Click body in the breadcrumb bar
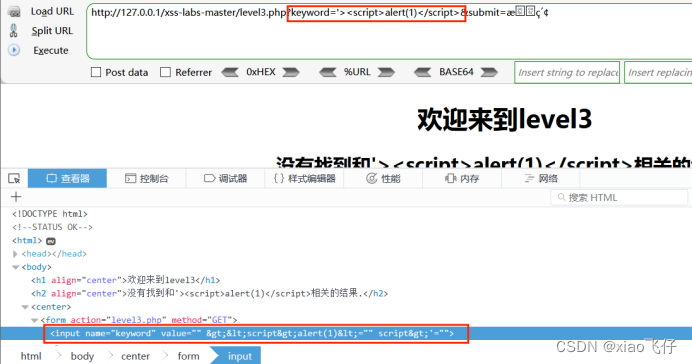 (82, 356)
